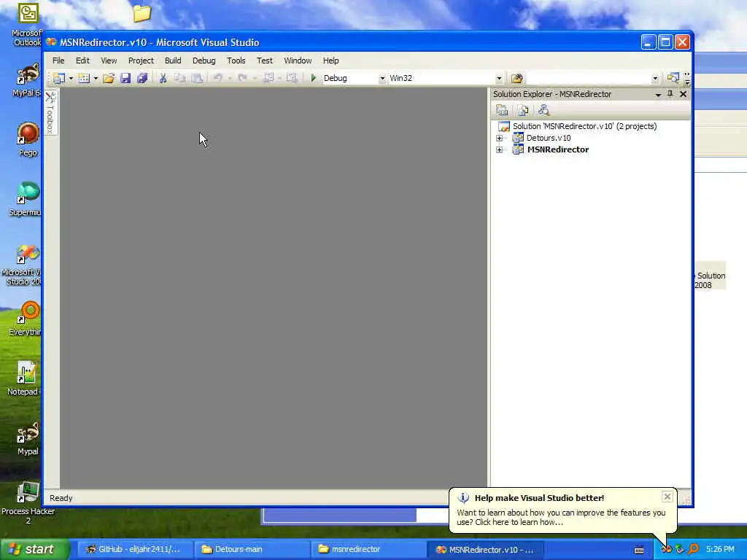Click the Copy toolbar icon
This screenshot has width=747, height=560.
click(x=179, y=78)
